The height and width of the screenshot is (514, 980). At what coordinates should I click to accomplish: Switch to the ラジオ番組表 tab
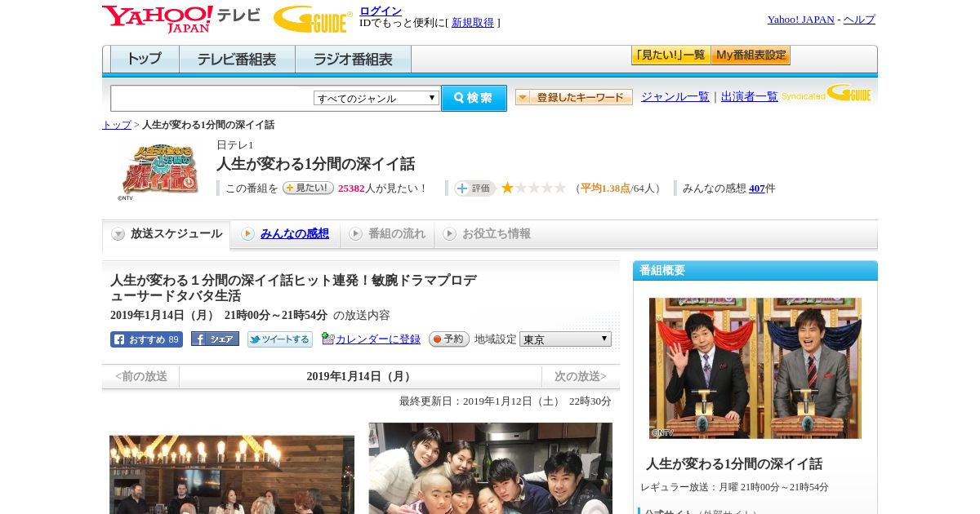coord(354,60)
